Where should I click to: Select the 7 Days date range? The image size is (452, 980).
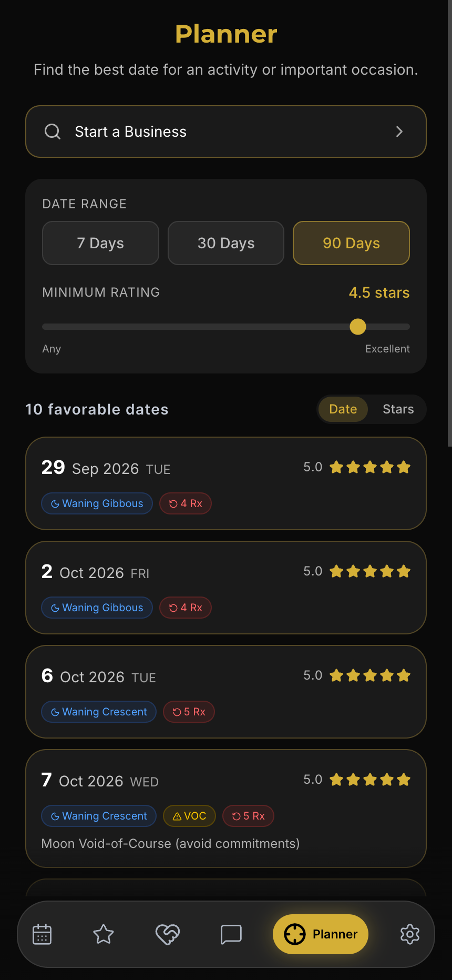[100, 243]
